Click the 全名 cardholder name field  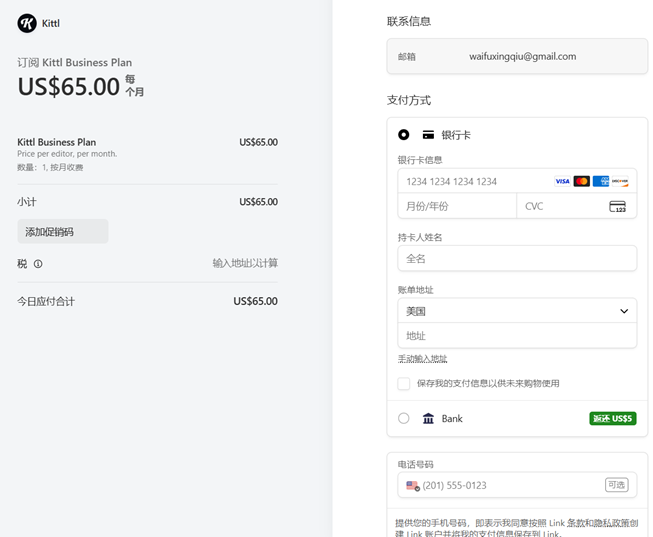(516, 258)
